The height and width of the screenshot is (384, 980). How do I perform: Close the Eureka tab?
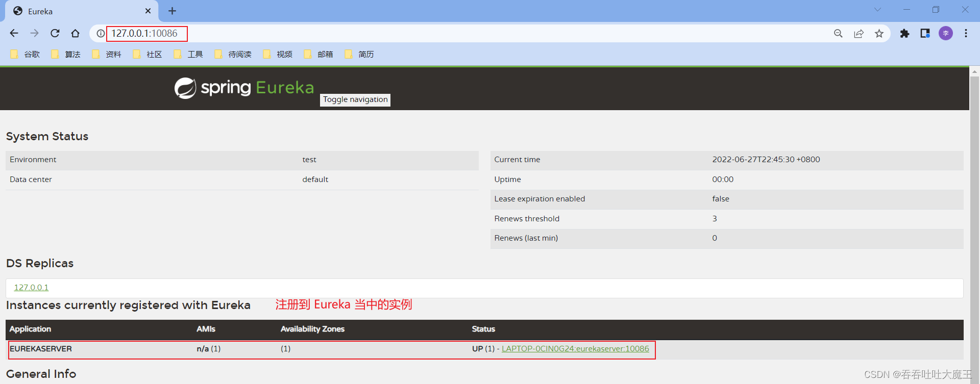tap(148, 11)
